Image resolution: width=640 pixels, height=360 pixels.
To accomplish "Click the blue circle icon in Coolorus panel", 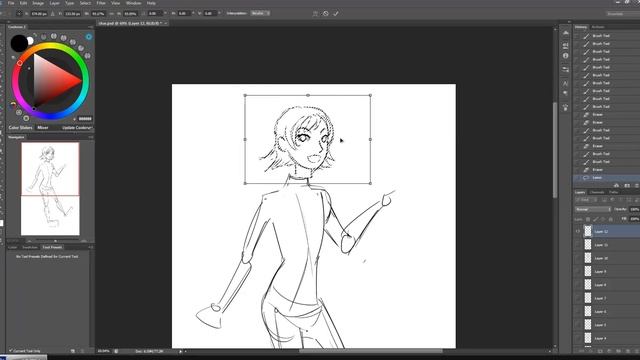I will point(89,37).
